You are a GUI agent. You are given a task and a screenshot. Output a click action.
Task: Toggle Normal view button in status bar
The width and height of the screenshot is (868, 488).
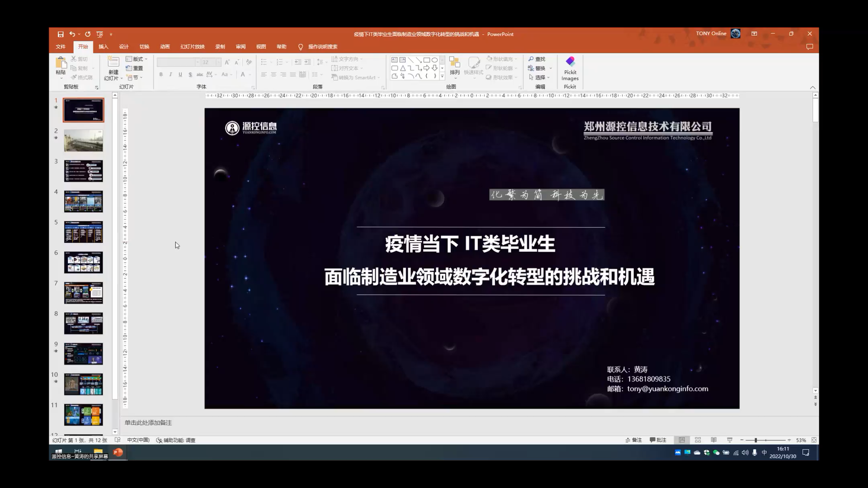point(682,440)
